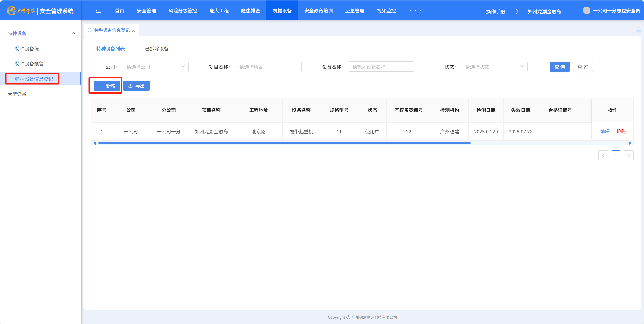Click the refresh icon on the page tab
The width and height of the screenshot is (644, 324).
pyautogui.click(x=90, y=30)
